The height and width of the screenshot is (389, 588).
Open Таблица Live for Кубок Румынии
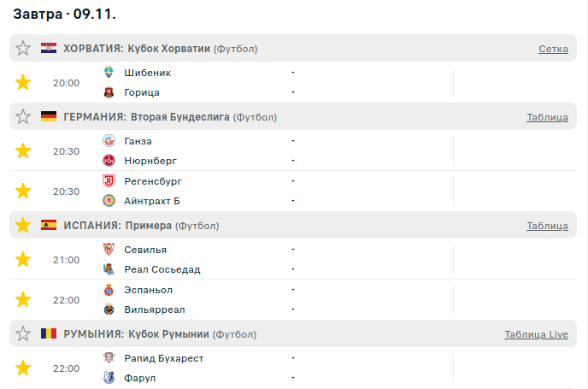pyautogui.click(x=536, y=334)
